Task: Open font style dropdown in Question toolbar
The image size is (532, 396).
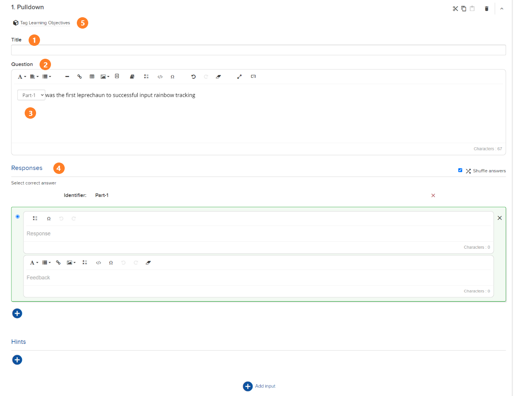Action: click(x=22, y=77)
